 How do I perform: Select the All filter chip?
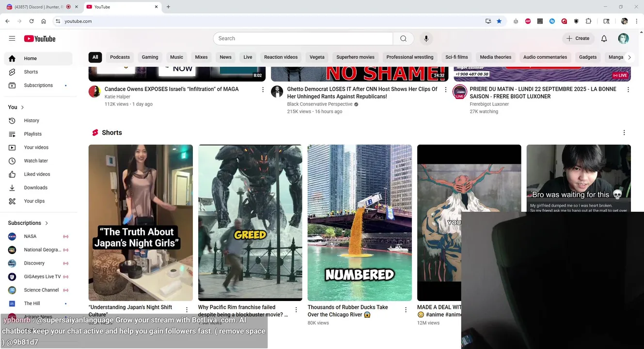95,57
